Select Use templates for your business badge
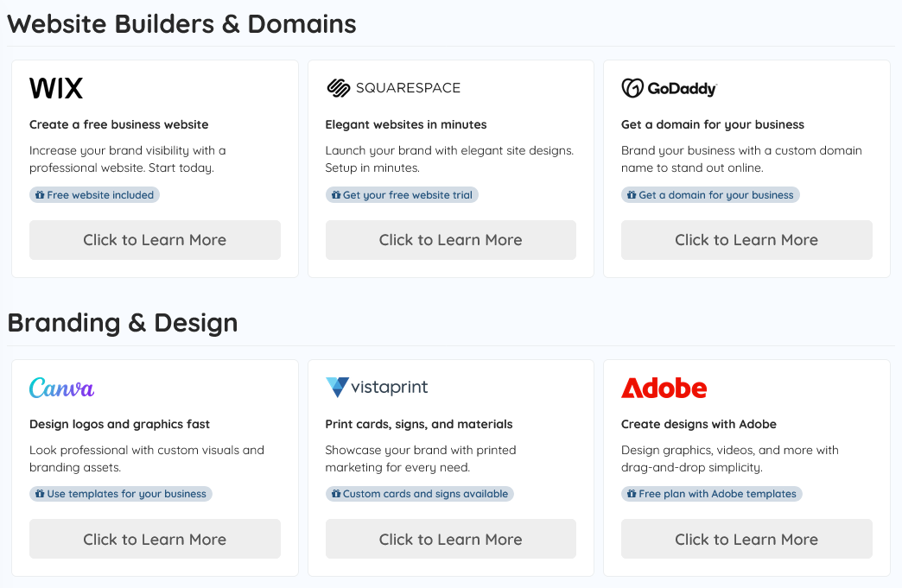This screenshot has height=588, width=902. (x=121, y=494)
